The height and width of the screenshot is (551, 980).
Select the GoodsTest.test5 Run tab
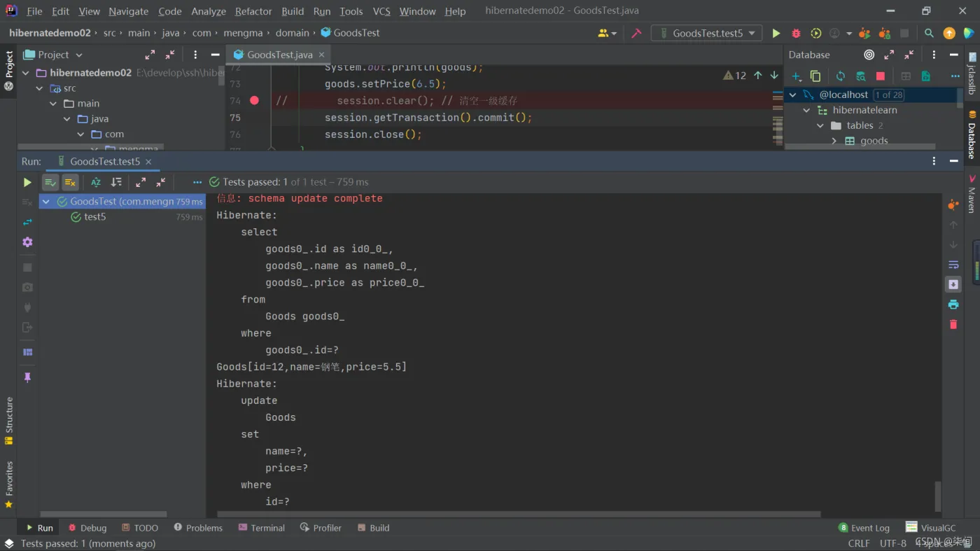[x=104, y=161]
